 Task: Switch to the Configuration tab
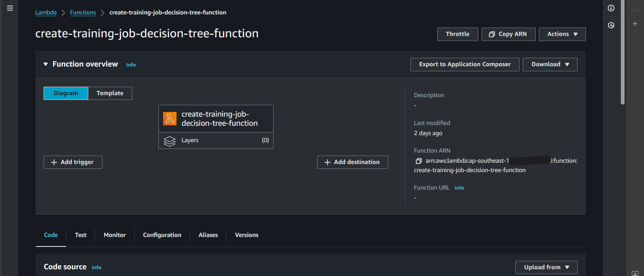tap(162, 235)
